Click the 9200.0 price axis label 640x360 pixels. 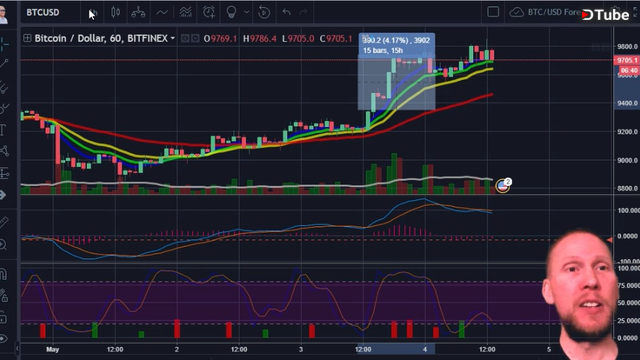point(628,132)
